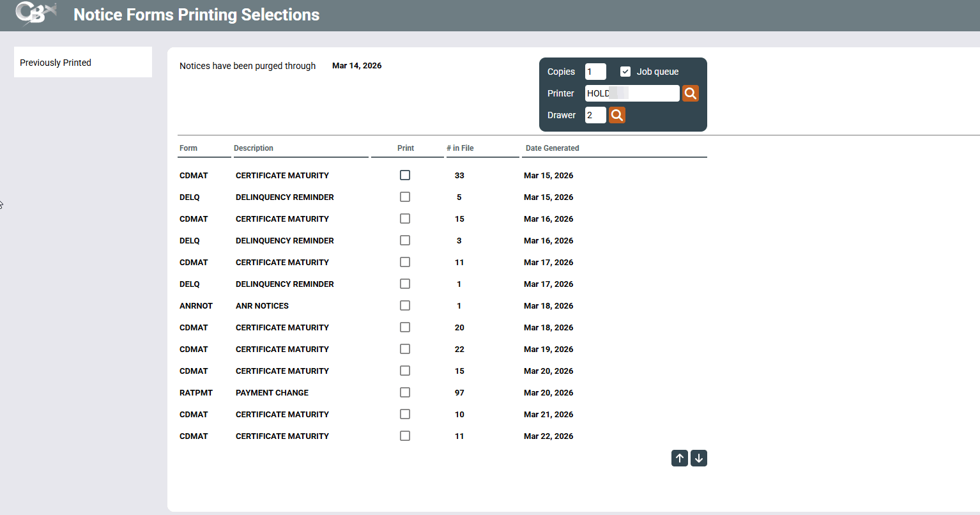Viewport: 980px width, 515px height.
Task: Click the # in File column header
Action: point(460,148)
